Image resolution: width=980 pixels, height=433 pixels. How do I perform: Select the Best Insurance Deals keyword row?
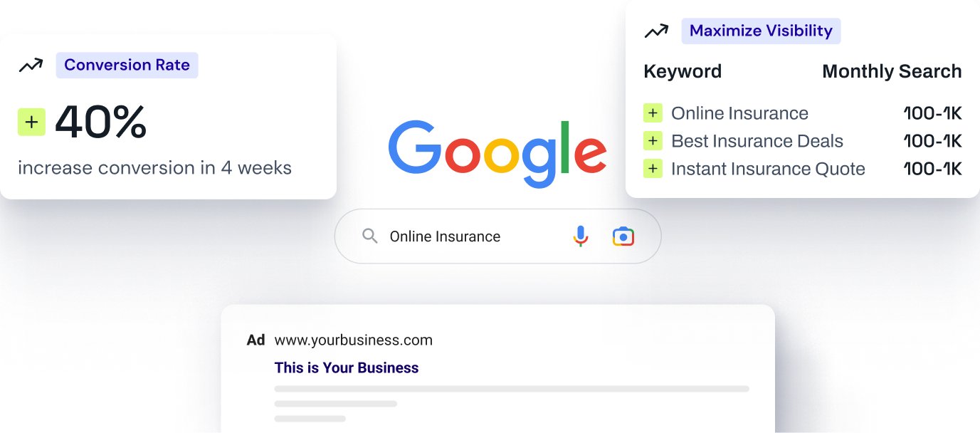pos(803,141)
